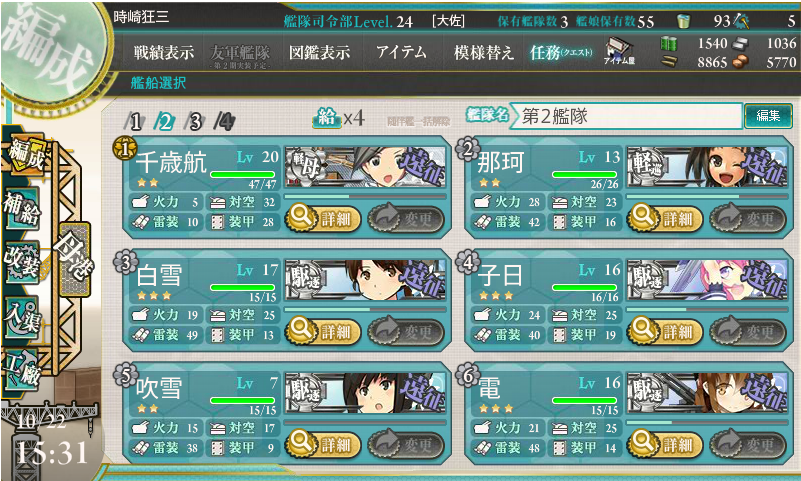
Task: Open 図鑑表示 encyclopedia menu
Action: click(320, 52)
